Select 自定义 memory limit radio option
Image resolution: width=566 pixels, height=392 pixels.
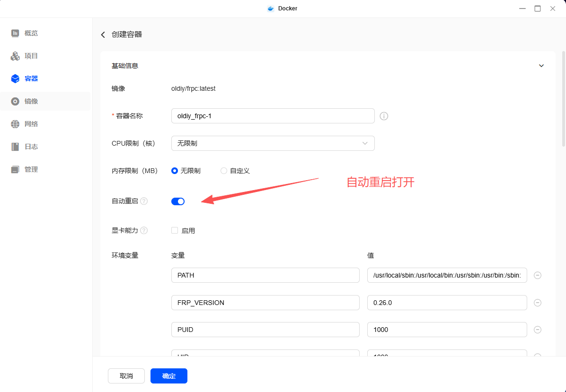coord(224,171)
